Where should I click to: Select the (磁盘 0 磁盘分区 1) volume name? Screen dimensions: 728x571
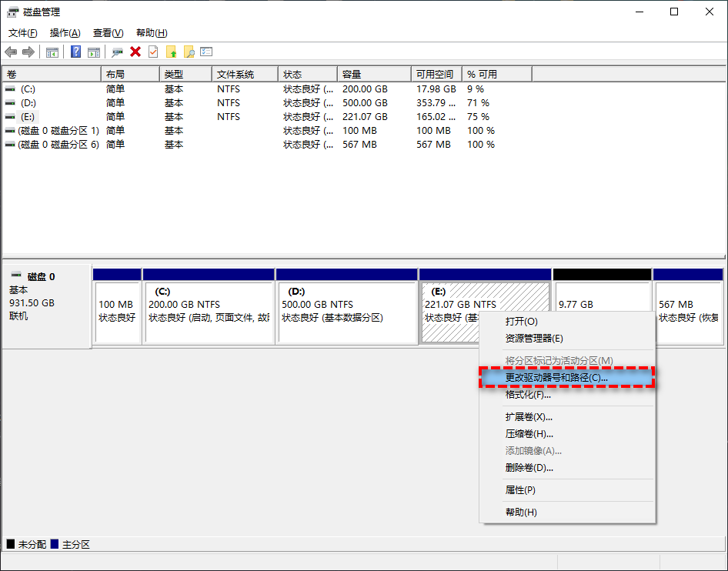pos(58,131)
